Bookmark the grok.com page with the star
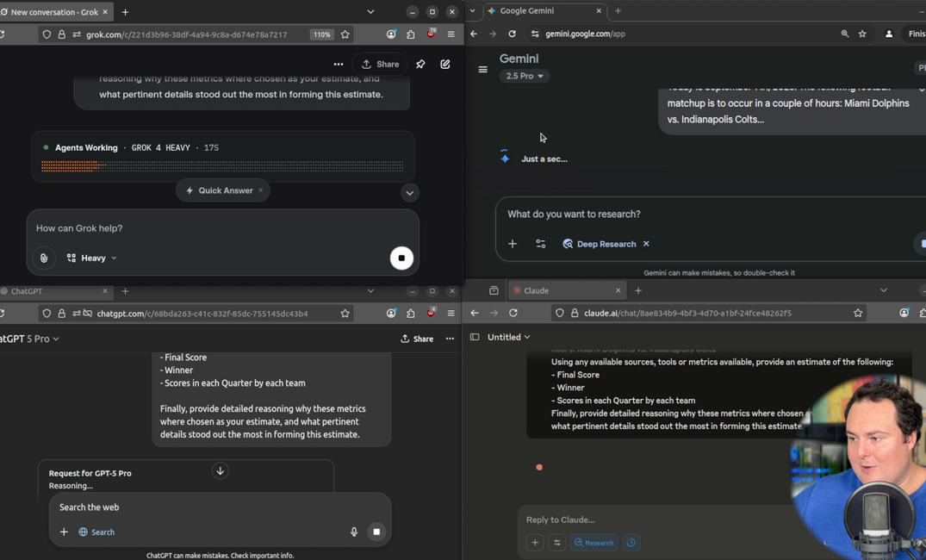926x560 pixels. pyautogui.click(x=345, y=34)
